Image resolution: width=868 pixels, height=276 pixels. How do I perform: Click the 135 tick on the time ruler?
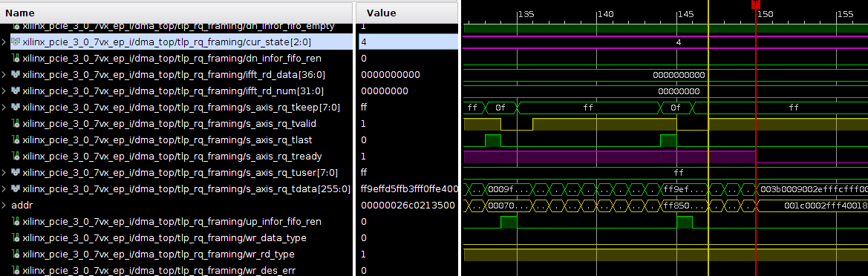tap(526, 14)
